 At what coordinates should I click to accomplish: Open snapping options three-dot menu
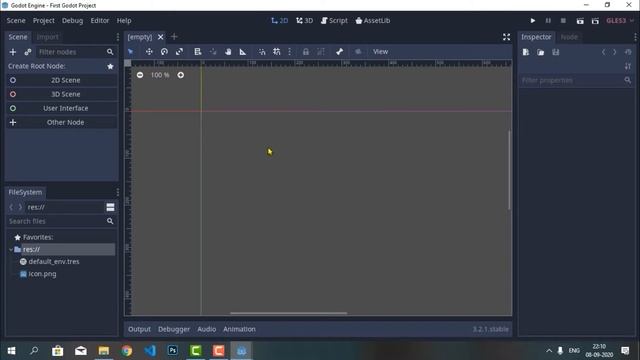click(290, 52)
